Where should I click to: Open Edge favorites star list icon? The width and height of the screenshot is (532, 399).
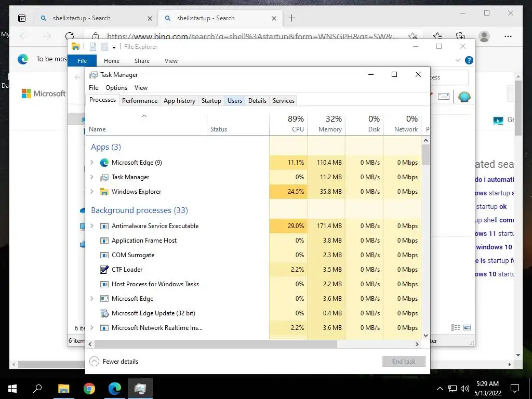(x=437, y=36)
